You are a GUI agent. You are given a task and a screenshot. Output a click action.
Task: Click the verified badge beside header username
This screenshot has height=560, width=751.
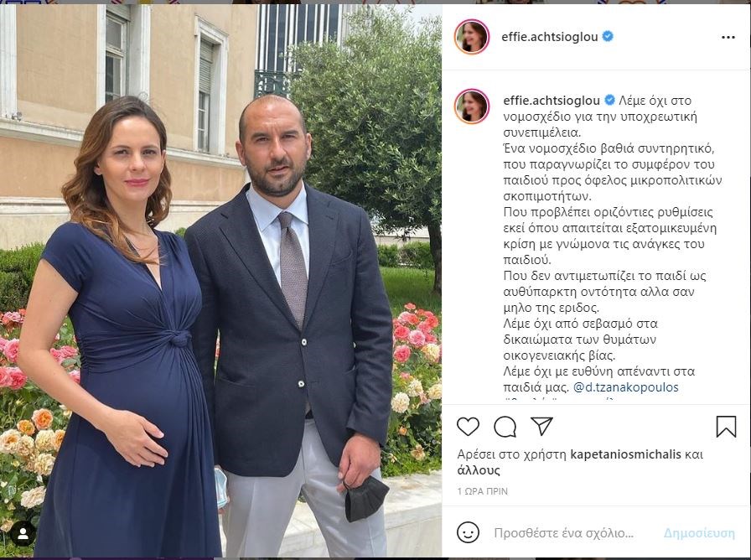(x=608, y=36)
